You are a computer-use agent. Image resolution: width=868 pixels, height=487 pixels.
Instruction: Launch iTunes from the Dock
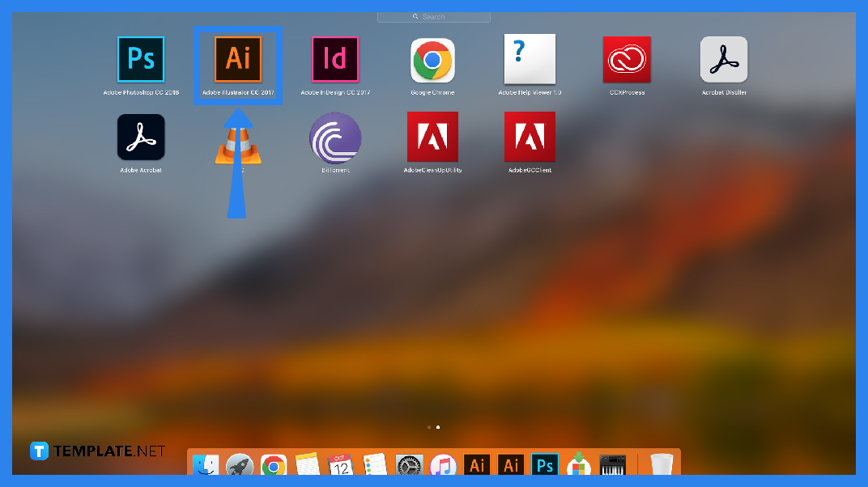coord(443,465)
